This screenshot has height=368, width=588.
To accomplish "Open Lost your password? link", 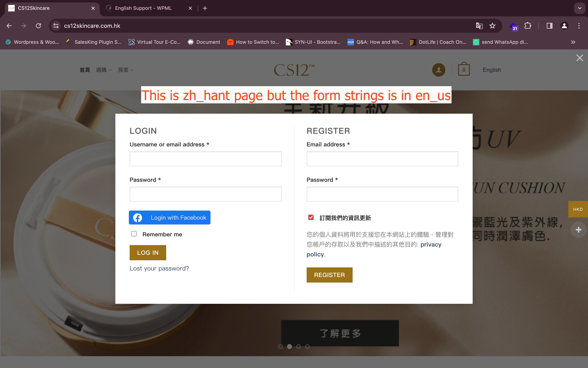I will click(159, 268).
